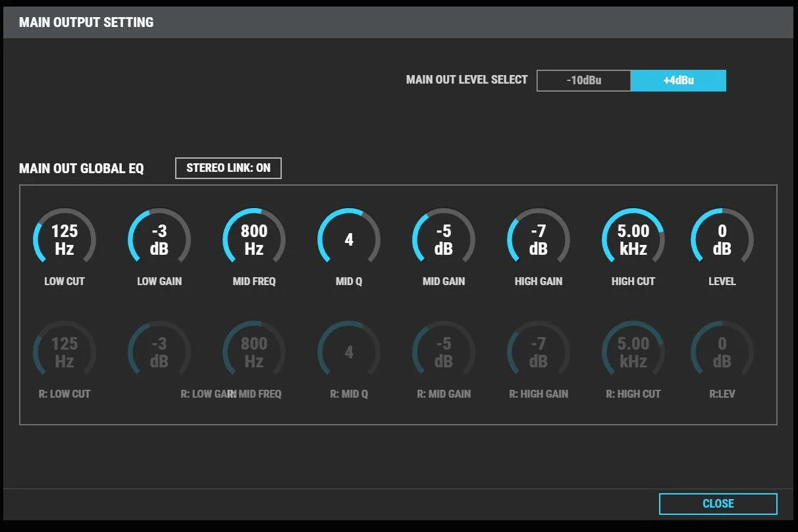Select the +4dBu output level
The image size is (798, 532).
[679, 80]
